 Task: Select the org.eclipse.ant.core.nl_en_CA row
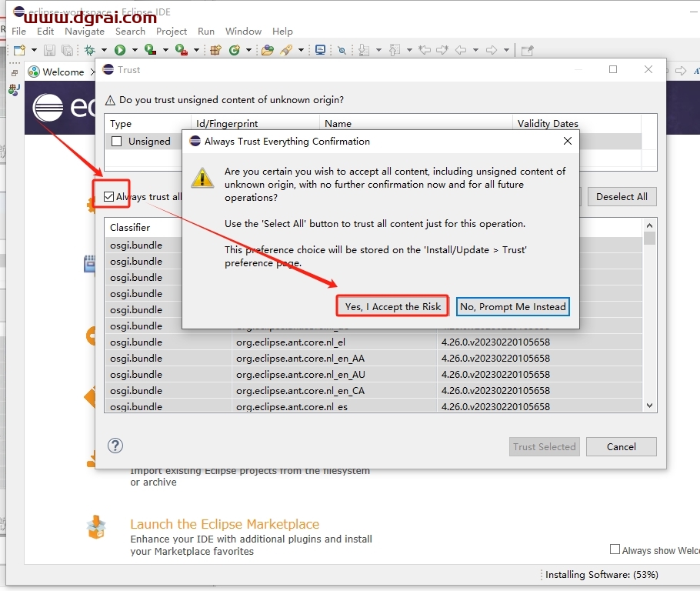pos(374,390)
